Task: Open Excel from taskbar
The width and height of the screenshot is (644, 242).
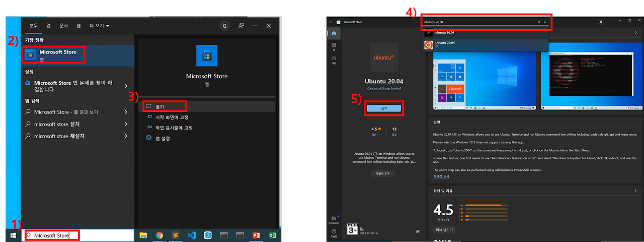Action: tap(272, 235)
